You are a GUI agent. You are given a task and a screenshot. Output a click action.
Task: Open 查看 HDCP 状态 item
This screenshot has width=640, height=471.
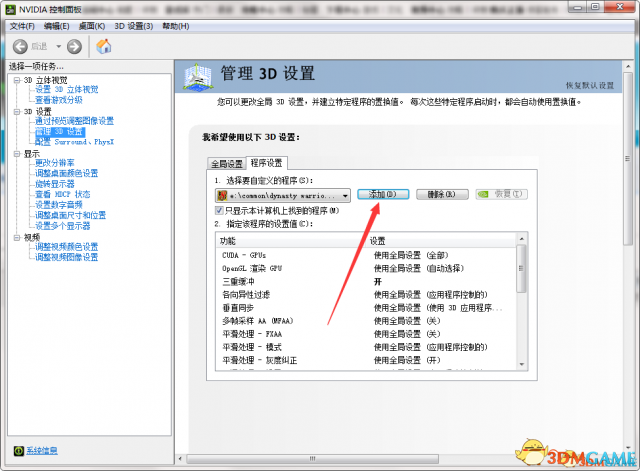62,194
